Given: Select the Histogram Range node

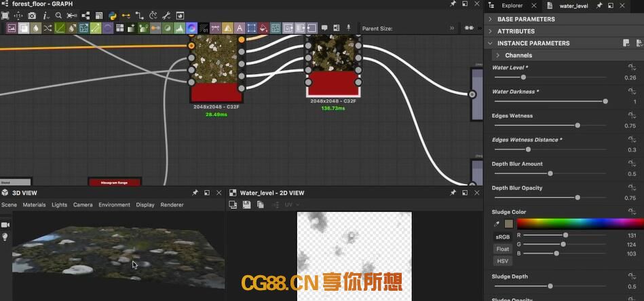Looking at the screenshot, I should pyautogui.click(x=115, y=181).
